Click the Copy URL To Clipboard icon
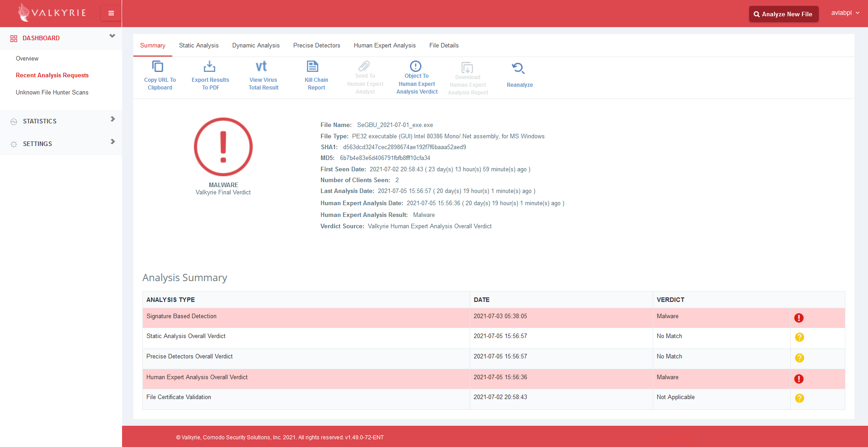868x447 pixels. (x=157, y=66)
